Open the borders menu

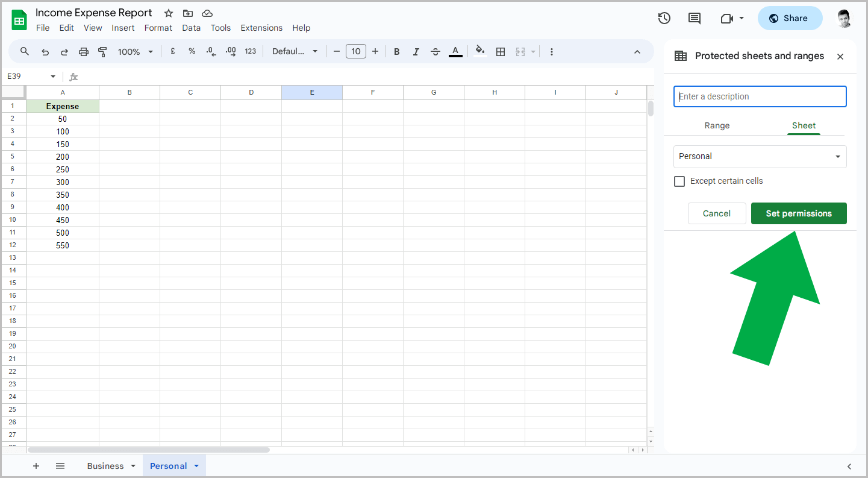pyautogui.click(x=500, y=52)
